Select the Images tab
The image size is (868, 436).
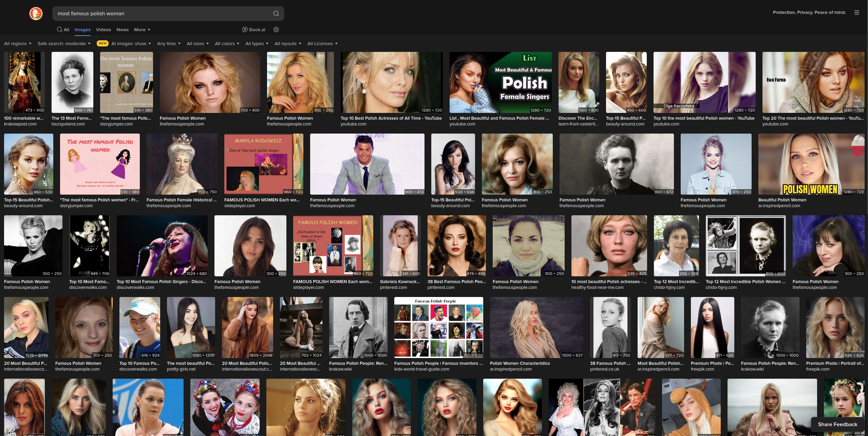click(82, 30)
